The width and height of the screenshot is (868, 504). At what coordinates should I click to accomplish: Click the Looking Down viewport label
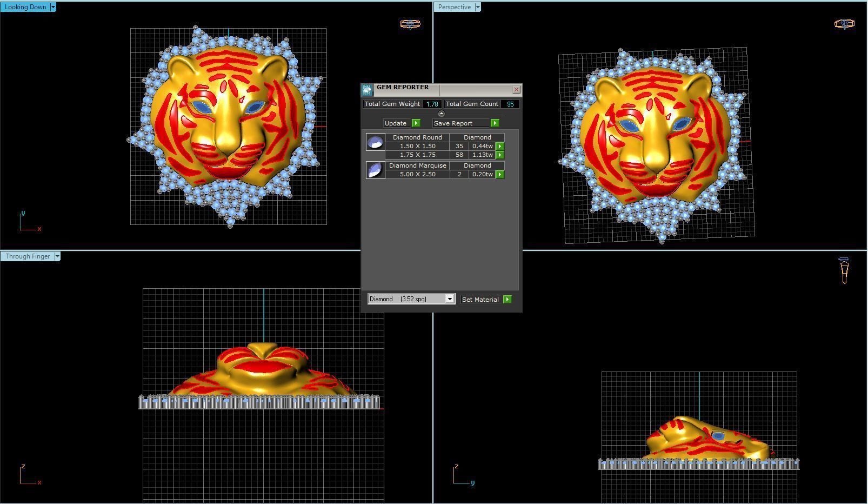click(x=25, y=7)
